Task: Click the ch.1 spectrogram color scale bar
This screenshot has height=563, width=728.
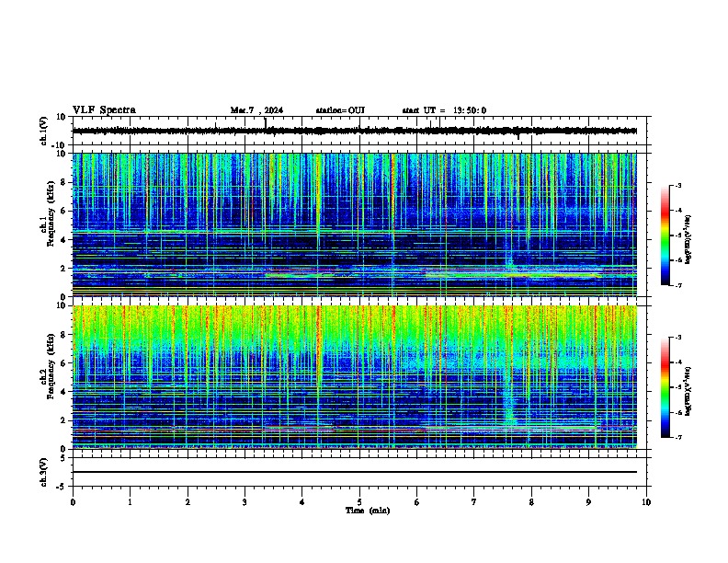Action: [665, 236]
